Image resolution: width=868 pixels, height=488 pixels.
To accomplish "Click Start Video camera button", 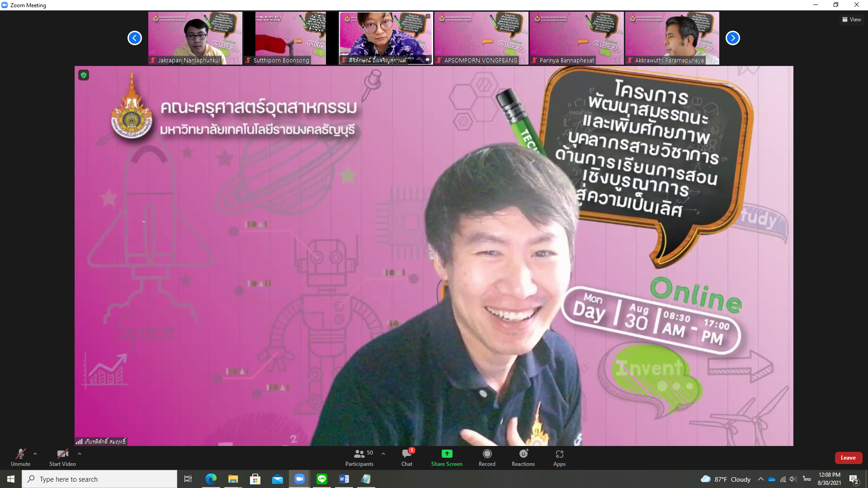I will pyautogui.click(x=62, y=457).
